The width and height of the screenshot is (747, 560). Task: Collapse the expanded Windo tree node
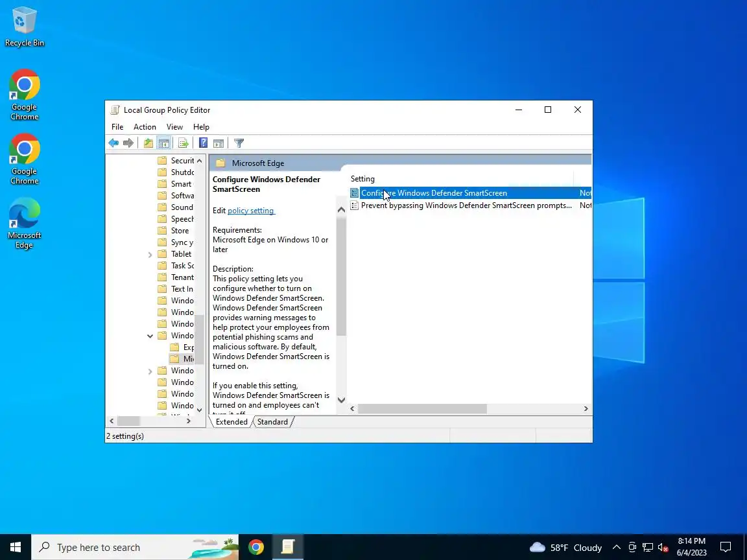point(150,336)
